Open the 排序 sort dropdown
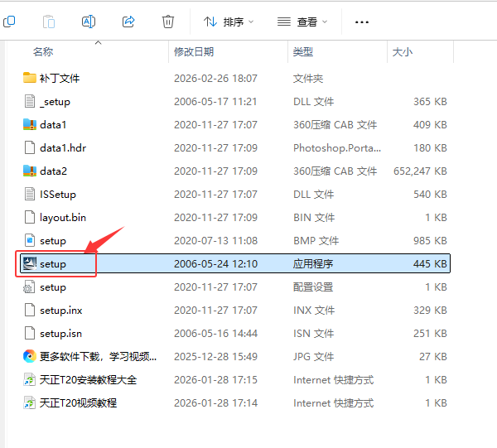 coord(229,22)
